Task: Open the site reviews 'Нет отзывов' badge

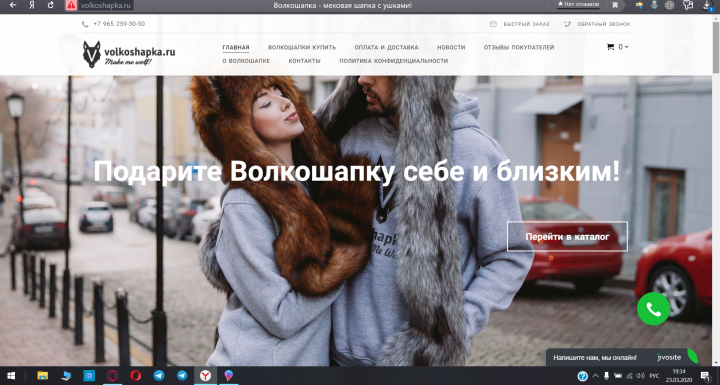Action: [x=578, y=5]
